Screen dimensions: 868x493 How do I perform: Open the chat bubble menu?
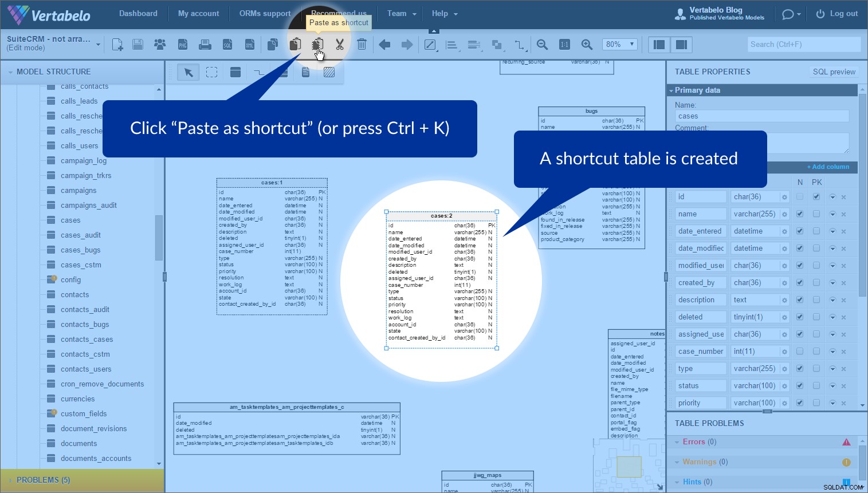point(791,14)
